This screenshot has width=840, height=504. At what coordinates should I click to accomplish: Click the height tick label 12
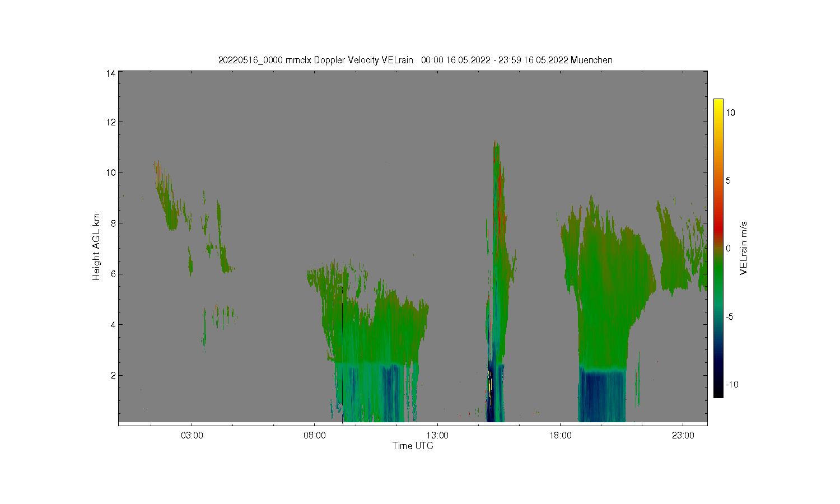pyautogui.click(x=111, y=122)
